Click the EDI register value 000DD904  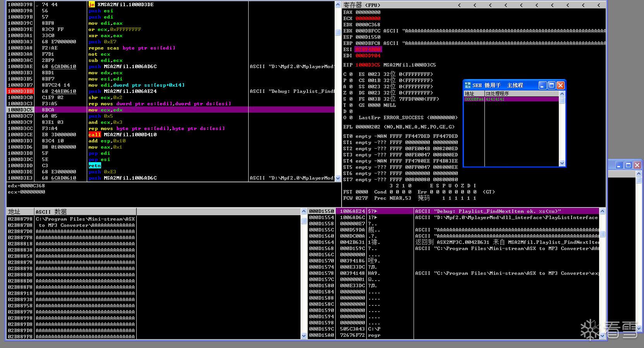pyautogui.click(x=368, y=56)
